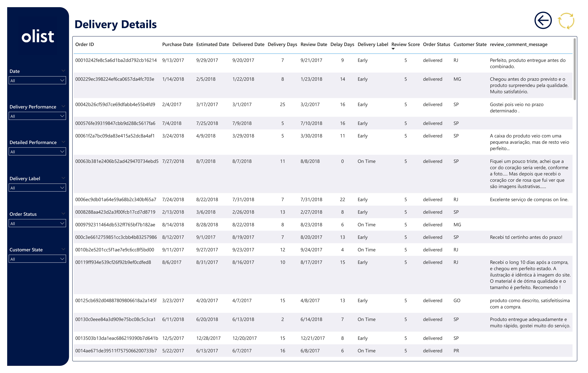
Task: Click the back arrow button
Action: [x=543, y=20]
